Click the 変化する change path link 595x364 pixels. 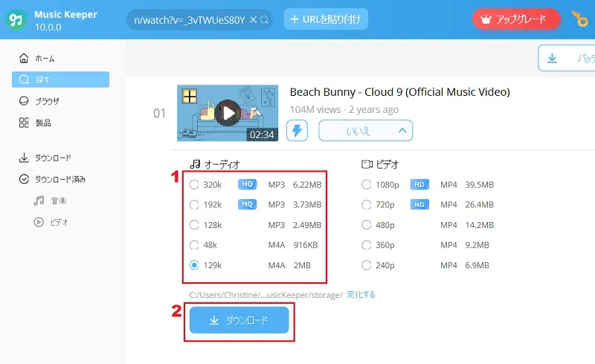pyautogui.click(x=361, y=295)
